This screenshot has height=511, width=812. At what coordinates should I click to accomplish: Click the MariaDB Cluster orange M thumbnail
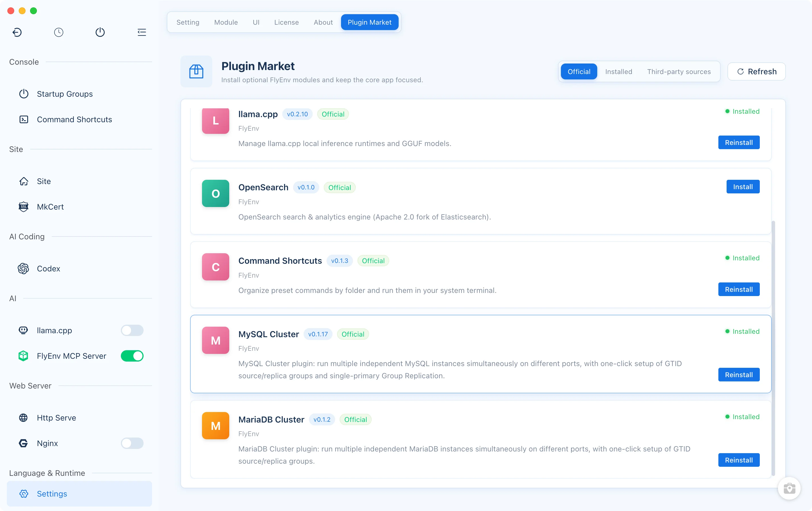[x=215, y=425]
